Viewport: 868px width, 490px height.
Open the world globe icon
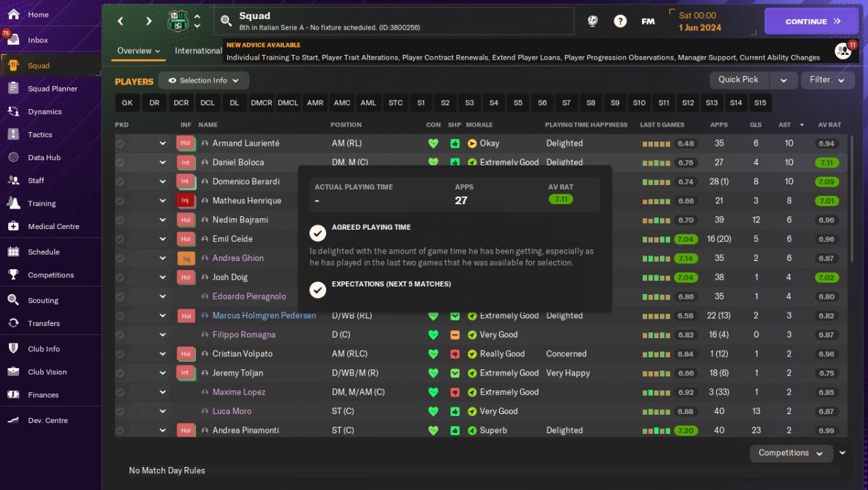click(593, 21)
